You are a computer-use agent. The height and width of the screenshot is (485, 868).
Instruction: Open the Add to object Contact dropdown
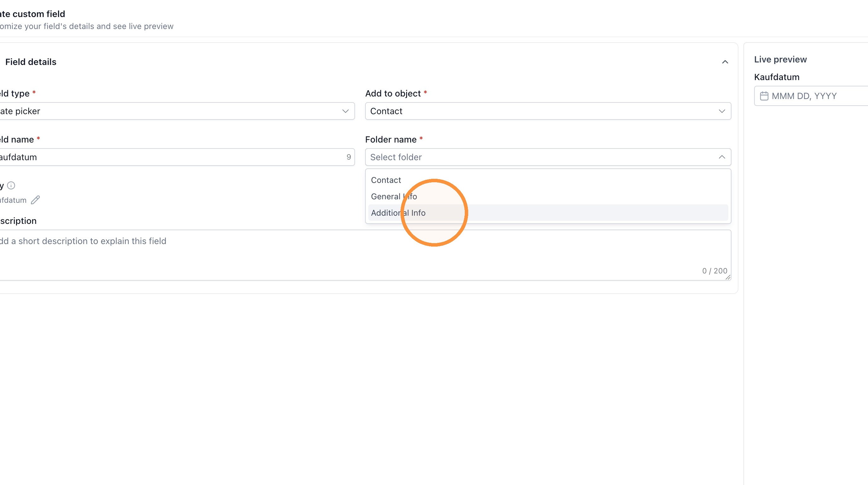(x=548, y=111)
